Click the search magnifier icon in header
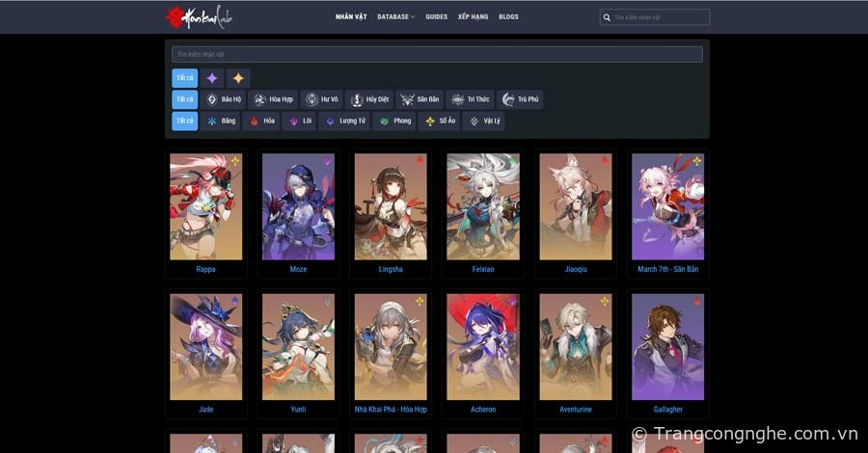 [x=607, y=17]
